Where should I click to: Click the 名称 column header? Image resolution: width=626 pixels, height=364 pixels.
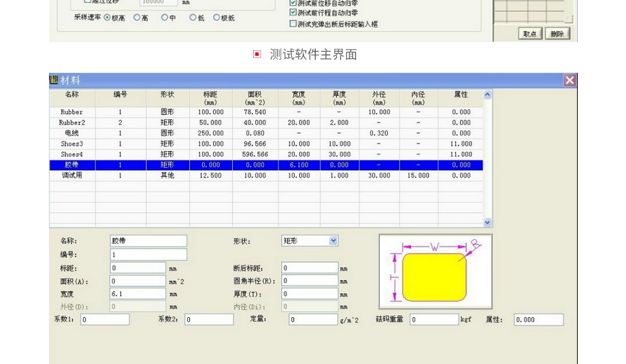[x=72, y=95]
